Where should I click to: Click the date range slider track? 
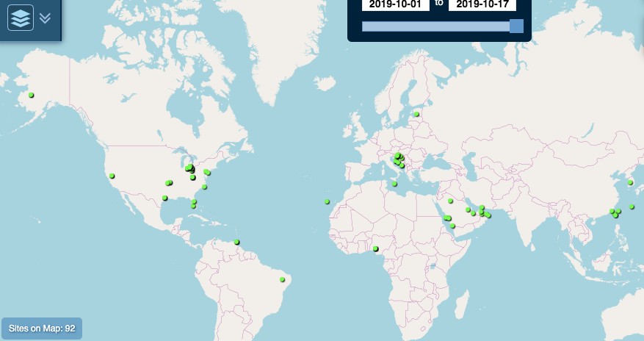(435, 26)
